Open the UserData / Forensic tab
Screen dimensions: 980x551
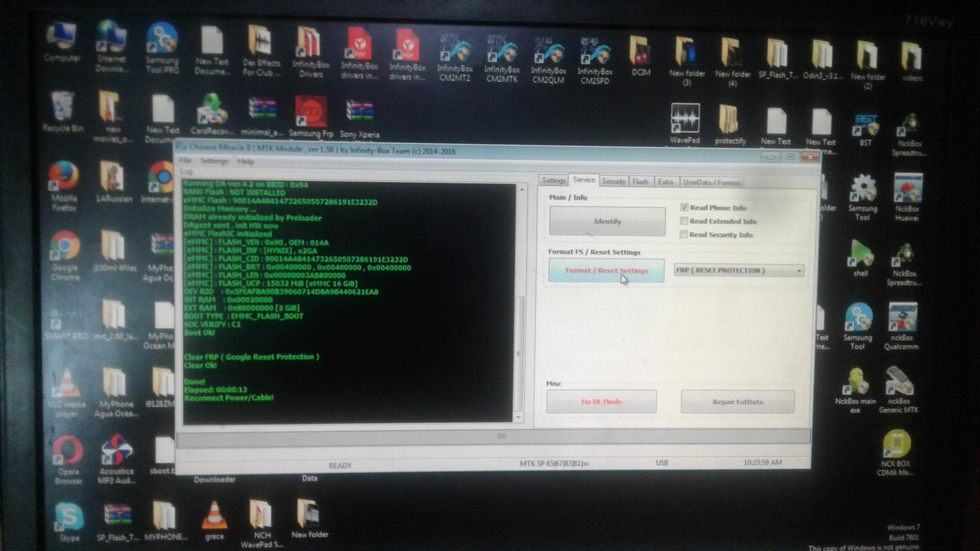711,182
